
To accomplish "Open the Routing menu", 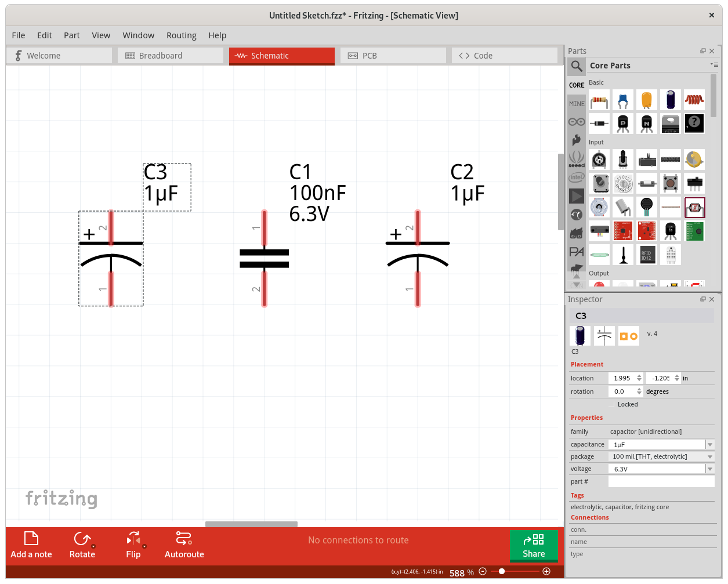I will click(182, 35).
